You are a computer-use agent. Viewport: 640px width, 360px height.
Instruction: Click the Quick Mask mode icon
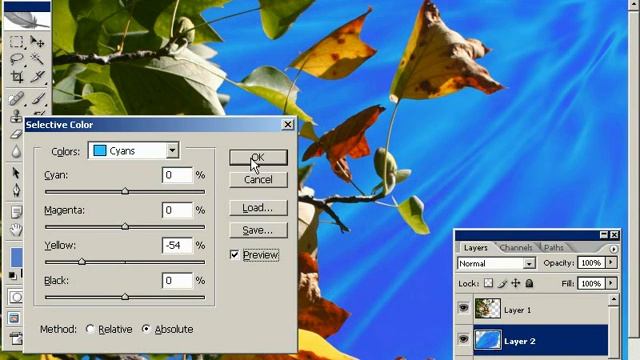16,297
